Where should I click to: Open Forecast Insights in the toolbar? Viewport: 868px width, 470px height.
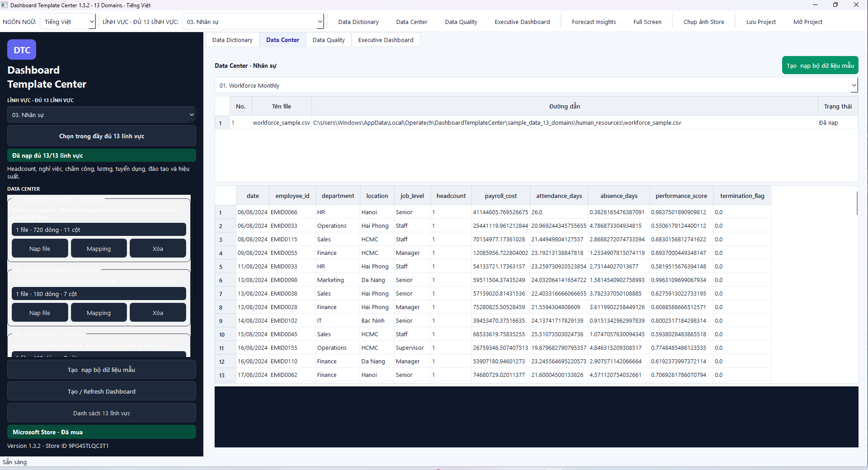tap(594, 22)
